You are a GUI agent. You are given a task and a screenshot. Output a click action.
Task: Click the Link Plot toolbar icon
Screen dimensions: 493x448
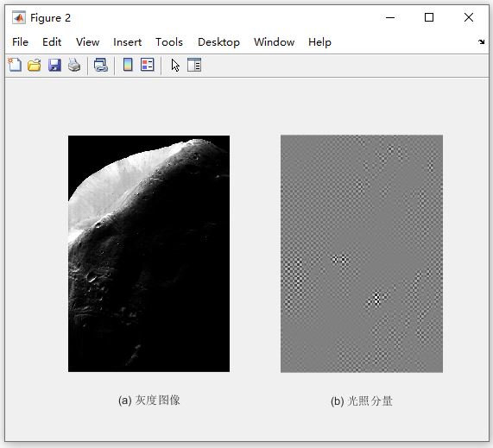pos(101,65)
